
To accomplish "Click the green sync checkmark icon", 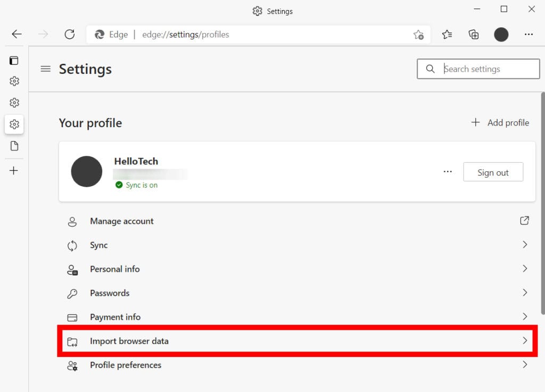I will pyautogui.click(x=119, y=185).
